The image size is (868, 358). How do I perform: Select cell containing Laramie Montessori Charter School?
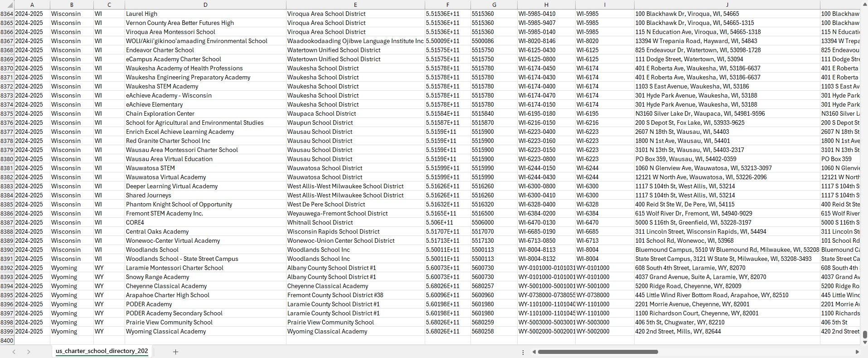point(175,268)
